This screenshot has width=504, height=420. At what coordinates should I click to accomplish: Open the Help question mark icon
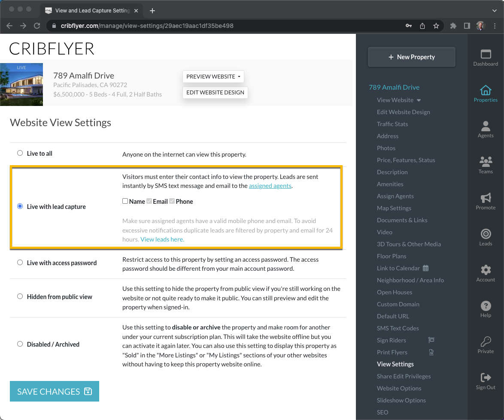tap(486, 306)
